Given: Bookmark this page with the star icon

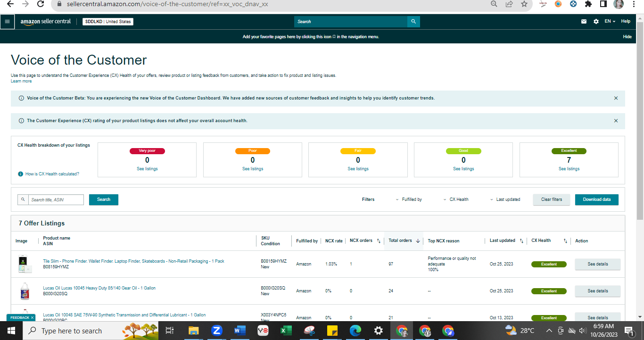Looking at the screenshot, I should point(524,4).
